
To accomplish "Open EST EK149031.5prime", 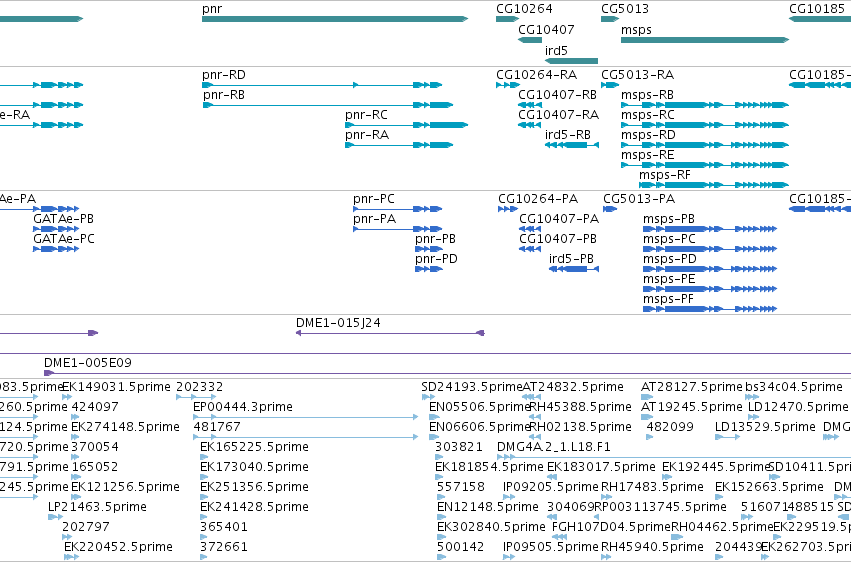I will tap(67, 397).
